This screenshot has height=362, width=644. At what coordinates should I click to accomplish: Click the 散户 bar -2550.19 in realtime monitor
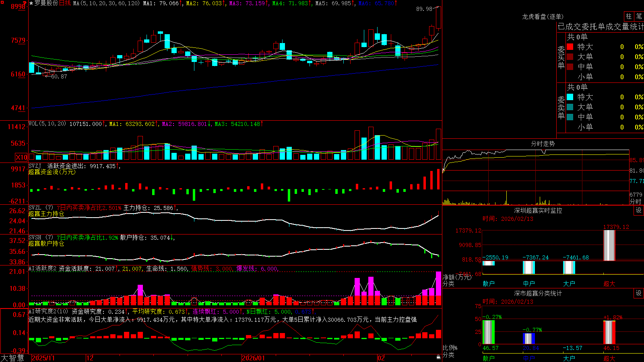pyautogui.click(x=489, y=263)
